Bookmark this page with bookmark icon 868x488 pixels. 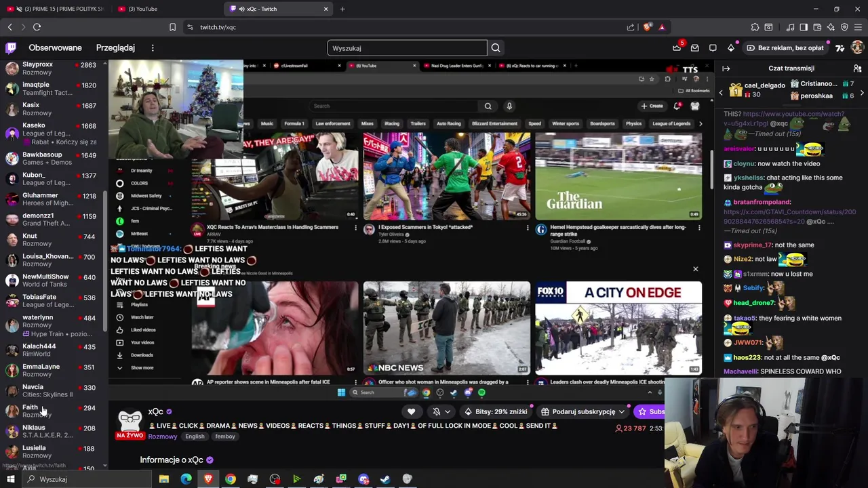point(172,27)
